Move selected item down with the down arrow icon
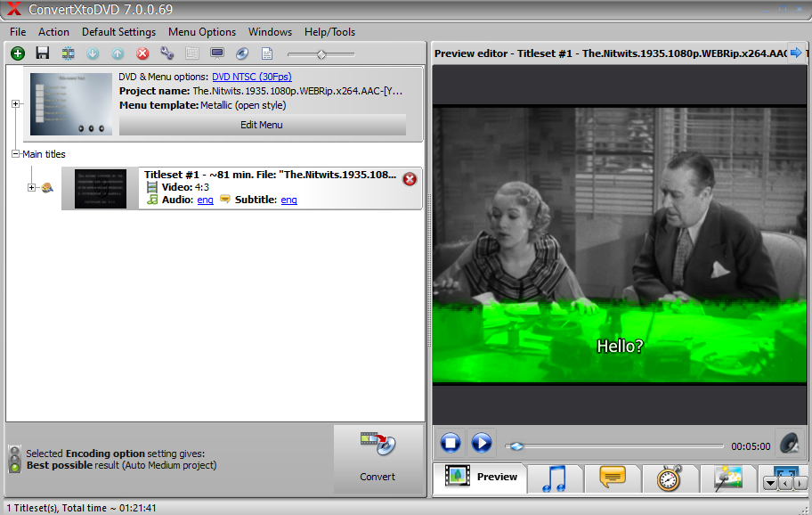Viewport: 812px width, 515px height. 93,53
